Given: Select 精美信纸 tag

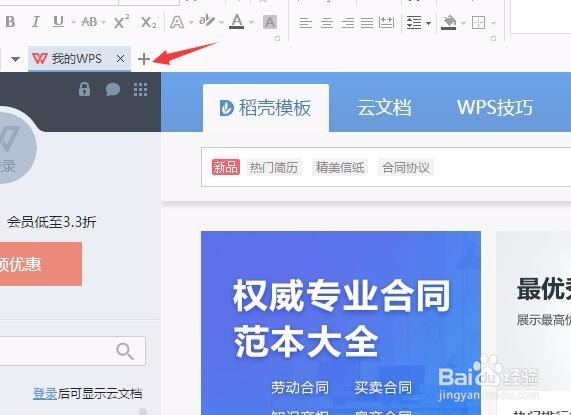Looking at the screenshot, I should [340, 167].
